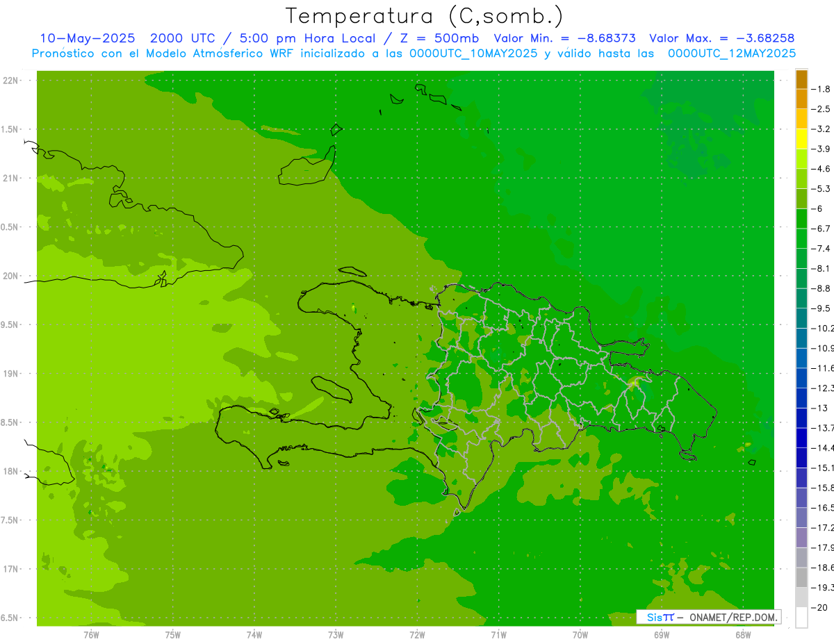834x644 pixels.
Task: Click the '70W' longitude axis label
Action: [580, 635]
